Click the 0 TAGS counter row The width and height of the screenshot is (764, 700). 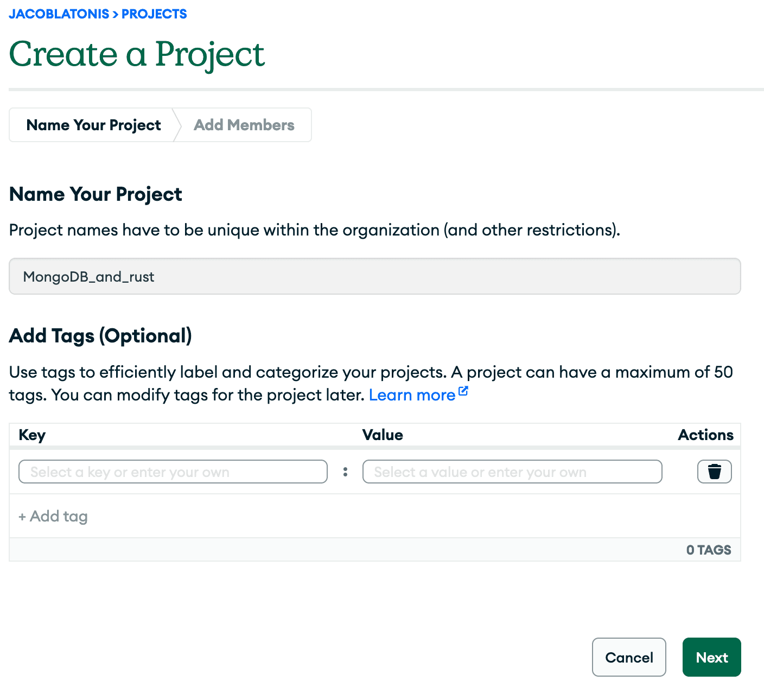(709, 550)
